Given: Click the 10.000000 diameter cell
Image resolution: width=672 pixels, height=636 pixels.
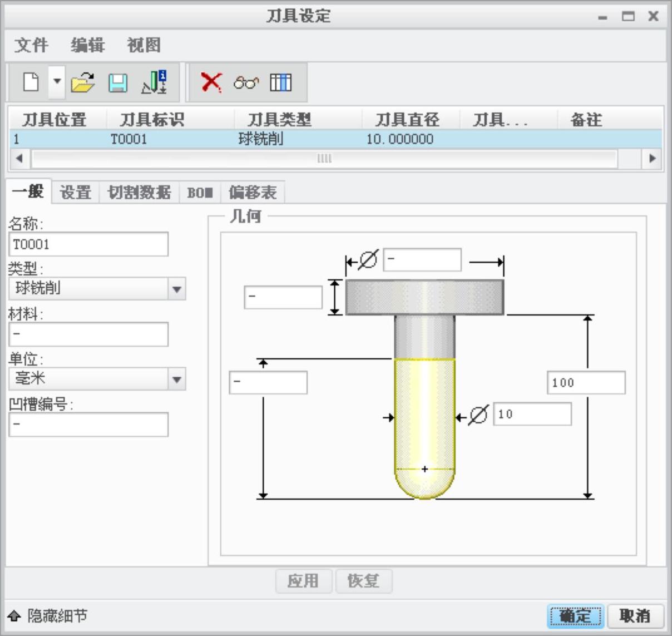Looking at the screenshot, I should 399,139.
